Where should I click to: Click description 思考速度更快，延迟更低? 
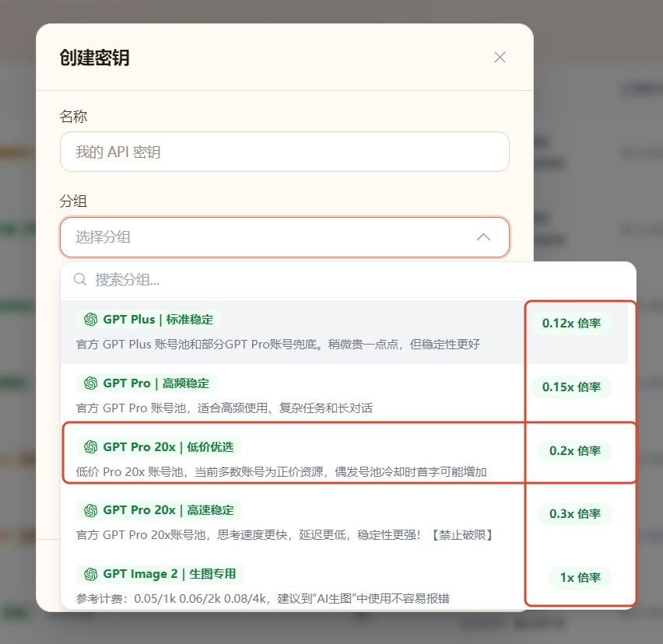[x=283, y=535]
